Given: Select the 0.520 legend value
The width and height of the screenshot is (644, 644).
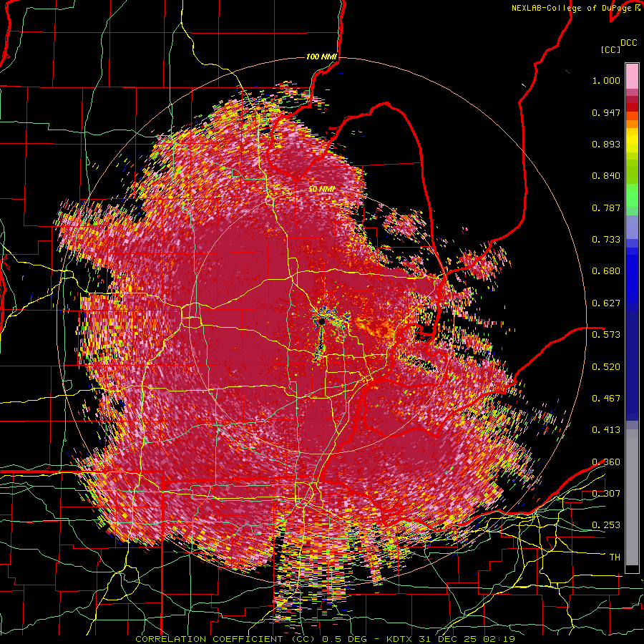Looking at the screenshot, I should point(606,366).
